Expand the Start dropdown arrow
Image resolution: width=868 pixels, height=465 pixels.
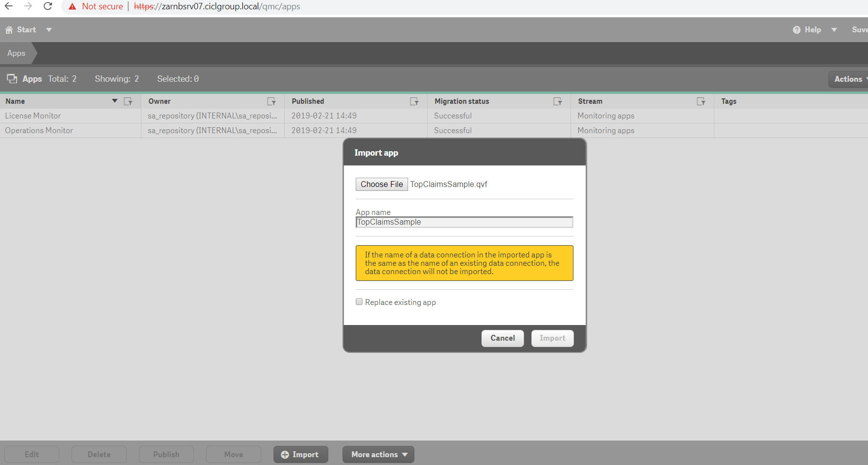(x=49, y=30)
